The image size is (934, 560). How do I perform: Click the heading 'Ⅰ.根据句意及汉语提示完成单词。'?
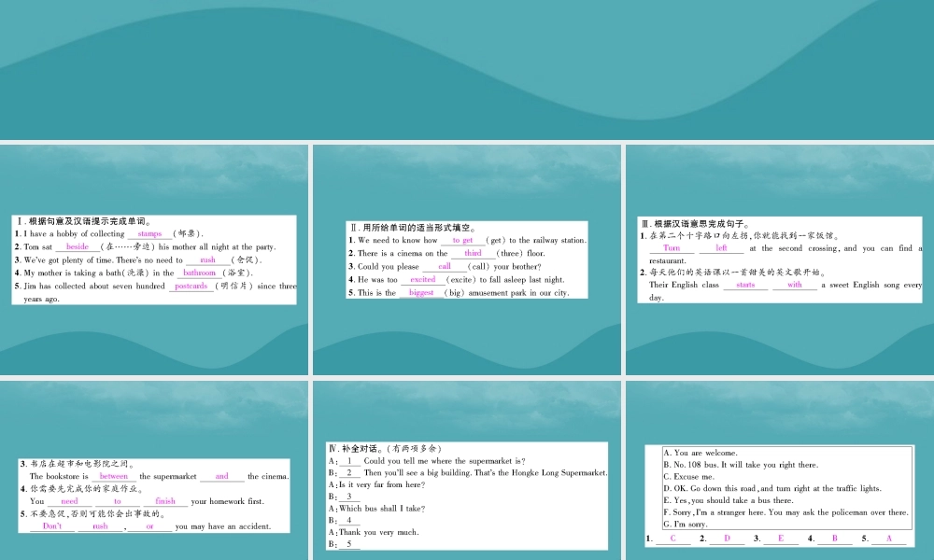coord(83,221)
